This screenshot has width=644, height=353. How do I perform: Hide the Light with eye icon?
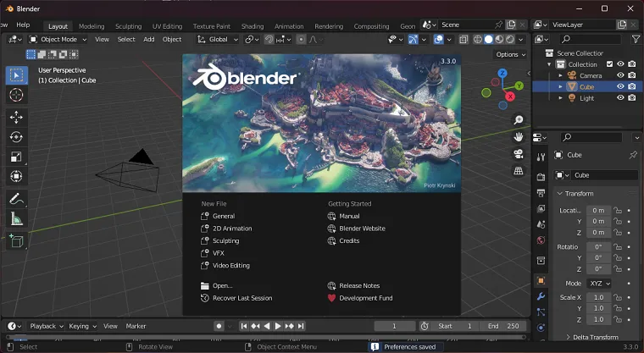620,97
